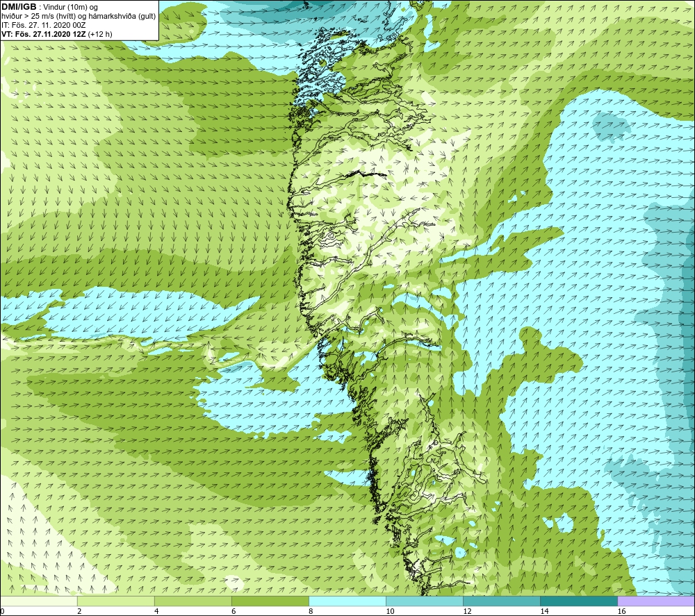695x616 pixels.
Task: Click the light green 2–4 m/s legend swatch
Action: pyautogui.click(x=115, y=601)
